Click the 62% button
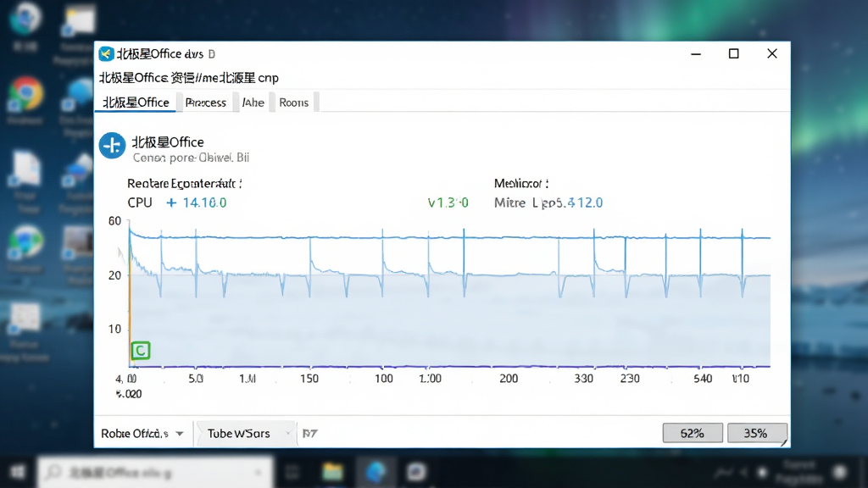Image resolution: width=868 pixels, height=488 pixels. pos(693,433)
